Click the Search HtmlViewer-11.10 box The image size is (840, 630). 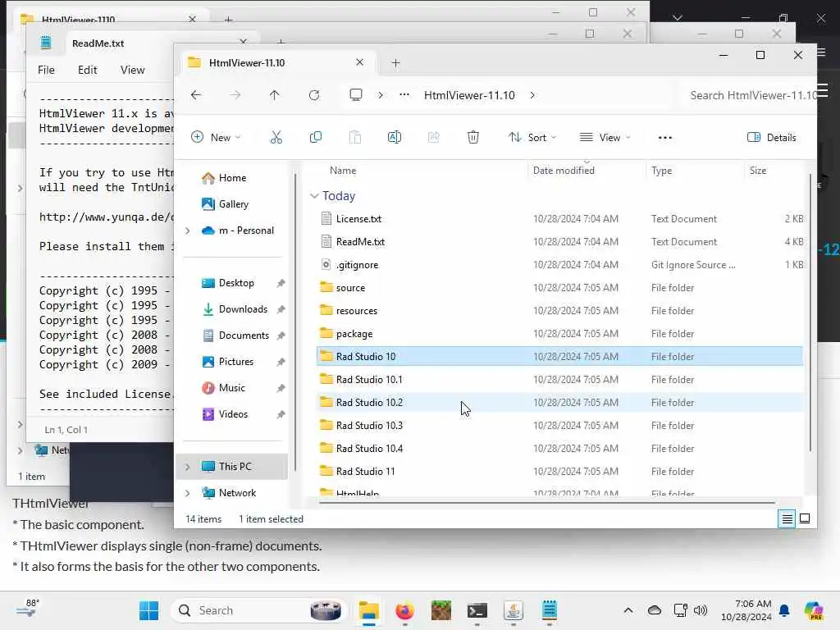750,95
